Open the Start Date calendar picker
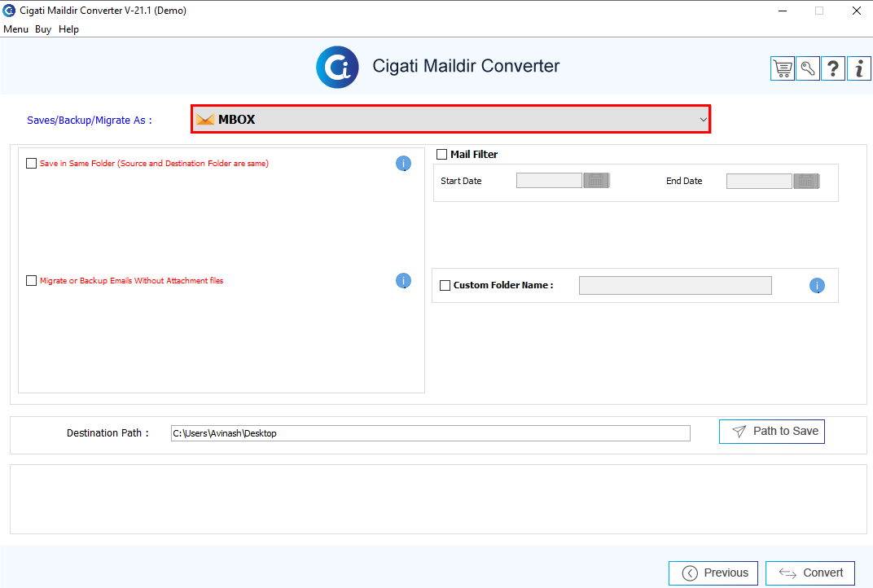The height and width of the screenshot is (588, 873). [x=596, y=181]
